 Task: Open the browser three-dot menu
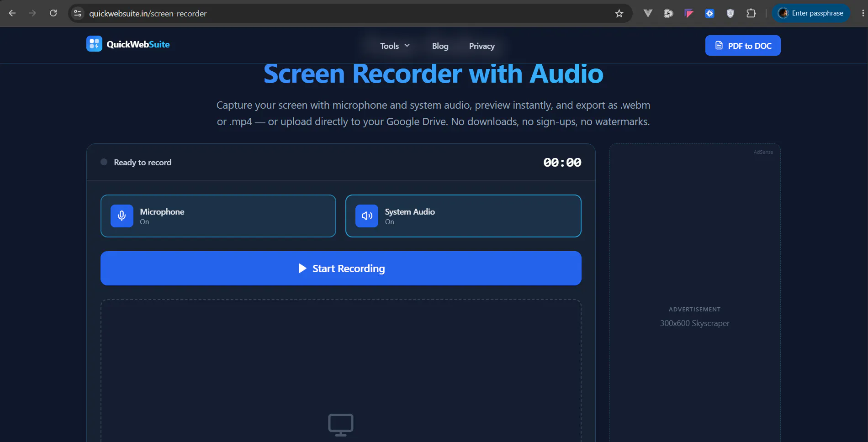tap(863, 13)
